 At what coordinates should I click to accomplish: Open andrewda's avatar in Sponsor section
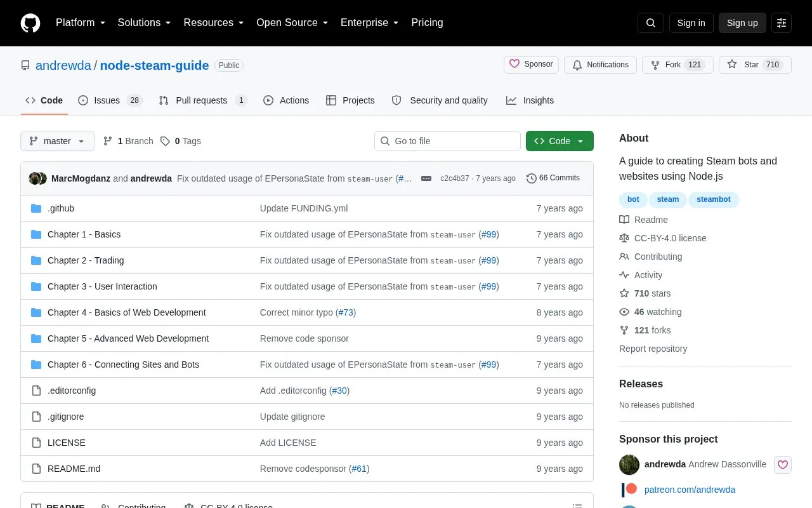[x=629, y=464]
